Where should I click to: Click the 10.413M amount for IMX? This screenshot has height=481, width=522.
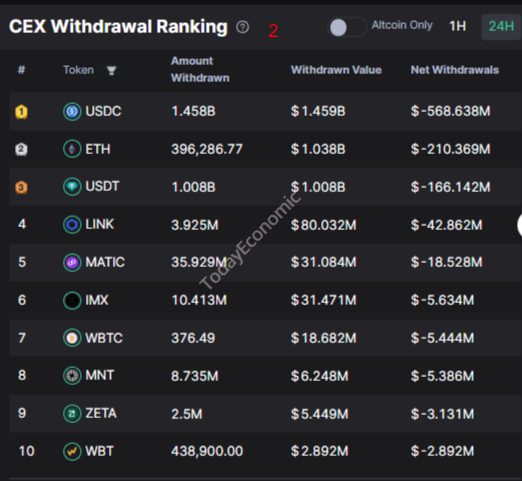199,300
